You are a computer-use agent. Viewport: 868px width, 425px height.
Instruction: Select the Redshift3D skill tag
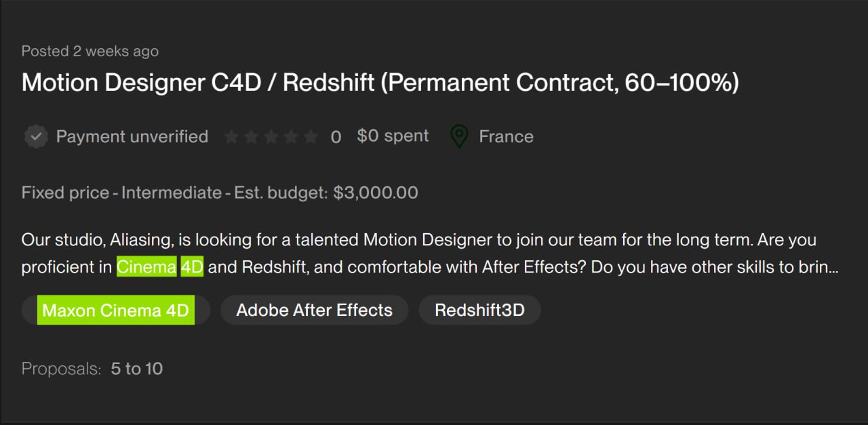479,310
